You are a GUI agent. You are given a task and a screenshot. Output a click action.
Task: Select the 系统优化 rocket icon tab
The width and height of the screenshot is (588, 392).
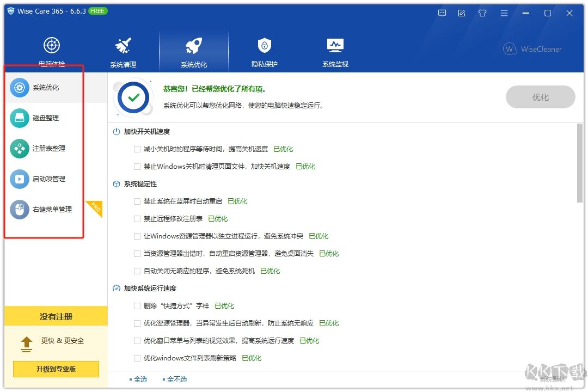(x=194, y=45)
